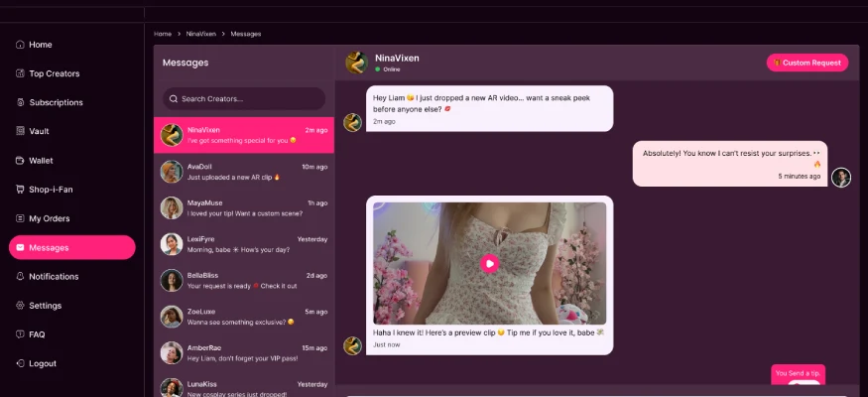
Task: Click BellaBliss's avatar in conversation list
Action: [x=172, y=280]
